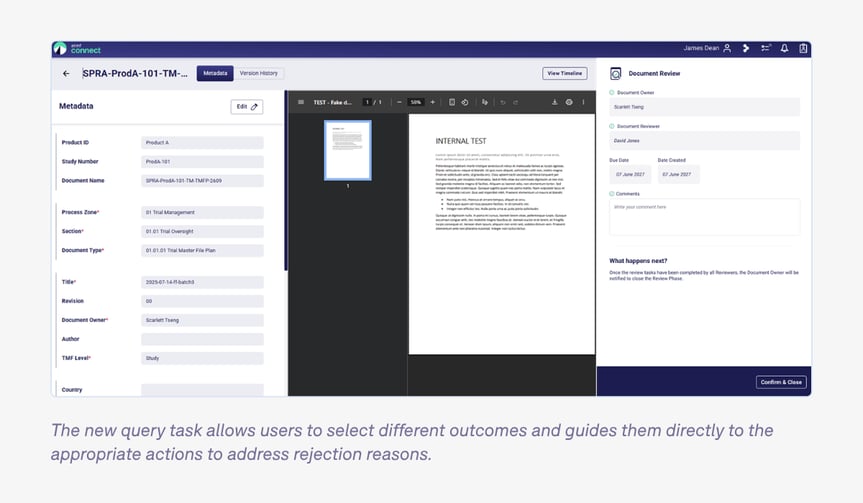Viewport: 863px width, 503px height.
Task: Click the info icon beside Document Owner
Action: click(x=612, y=92)
